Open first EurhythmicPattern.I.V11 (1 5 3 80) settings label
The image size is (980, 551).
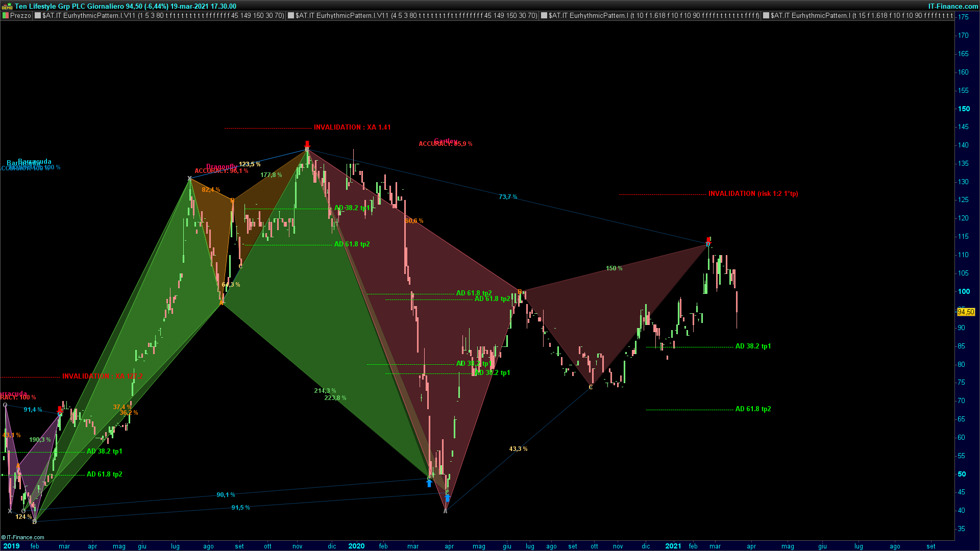coord(163,16)
